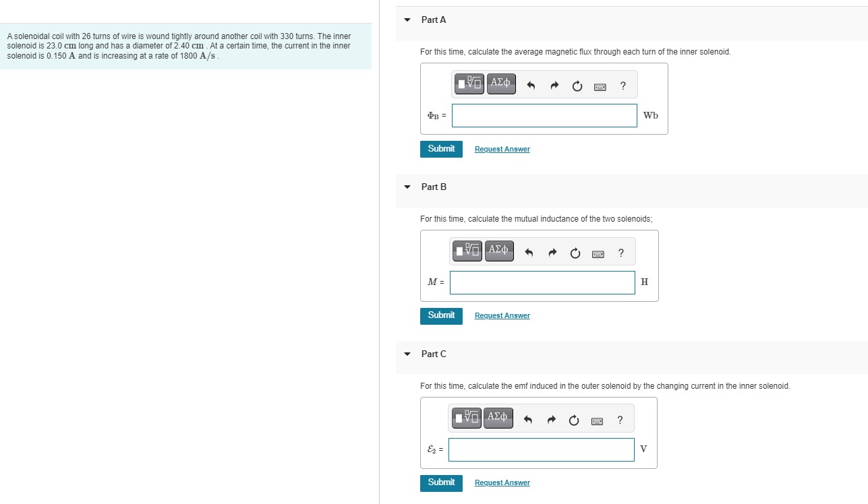Reset the Part C answer field
This screenshot has height=504, width=868.
pyautogui.click(x=574, y=420)
